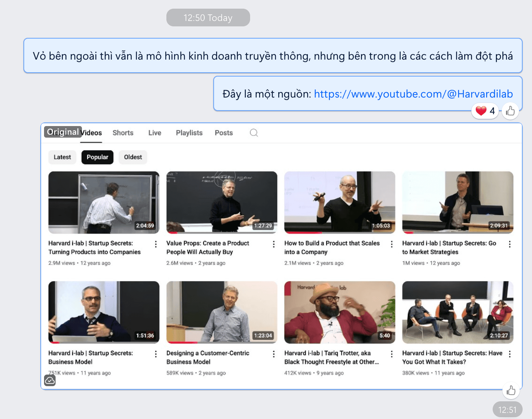This screenshot has width=532, height=419.
Task: Select the Latest sort filter
Action: coord(62,157)
